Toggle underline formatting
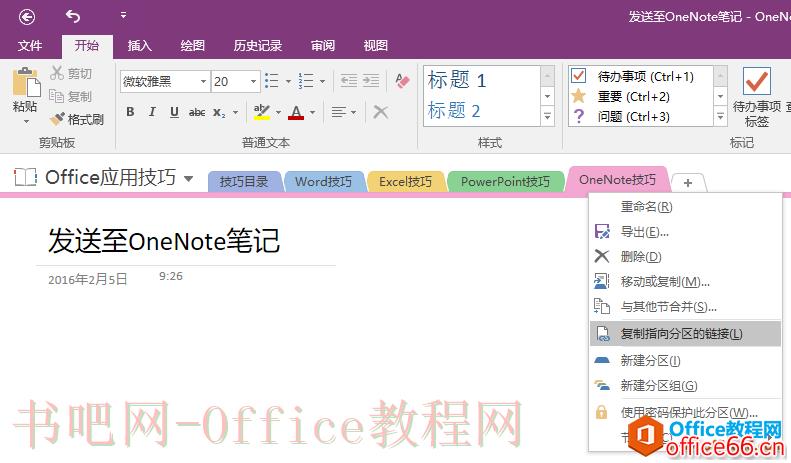791x463 pixels. tap(174, 112)
